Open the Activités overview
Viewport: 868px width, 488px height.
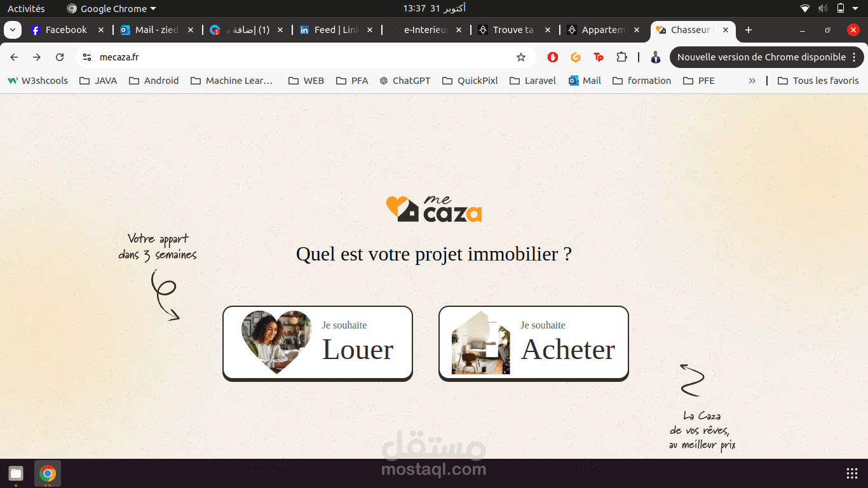[x=26, y=8]
